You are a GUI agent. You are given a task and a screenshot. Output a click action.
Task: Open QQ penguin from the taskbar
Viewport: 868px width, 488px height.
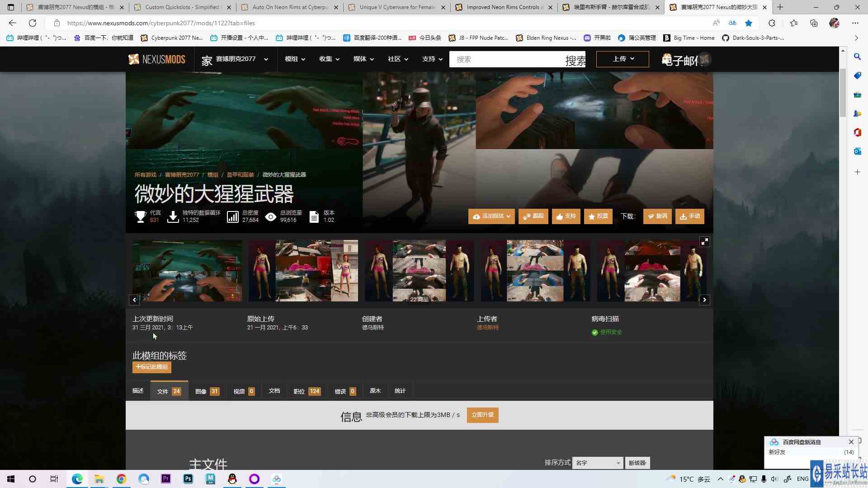pyautogui.click(x=232, y=479)
